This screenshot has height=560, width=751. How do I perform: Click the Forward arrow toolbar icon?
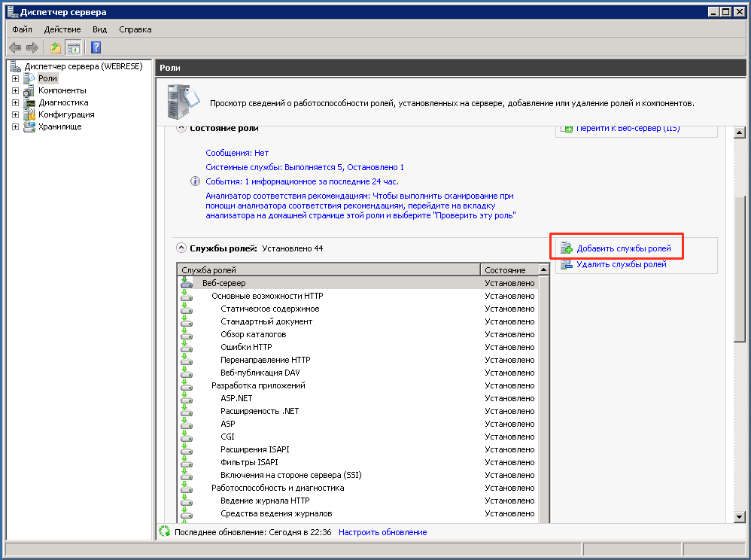[32, 47]
